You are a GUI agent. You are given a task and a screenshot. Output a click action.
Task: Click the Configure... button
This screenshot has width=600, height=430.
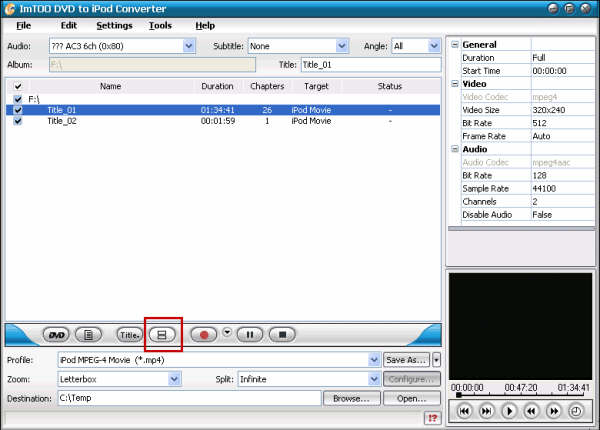pos(412,379)
